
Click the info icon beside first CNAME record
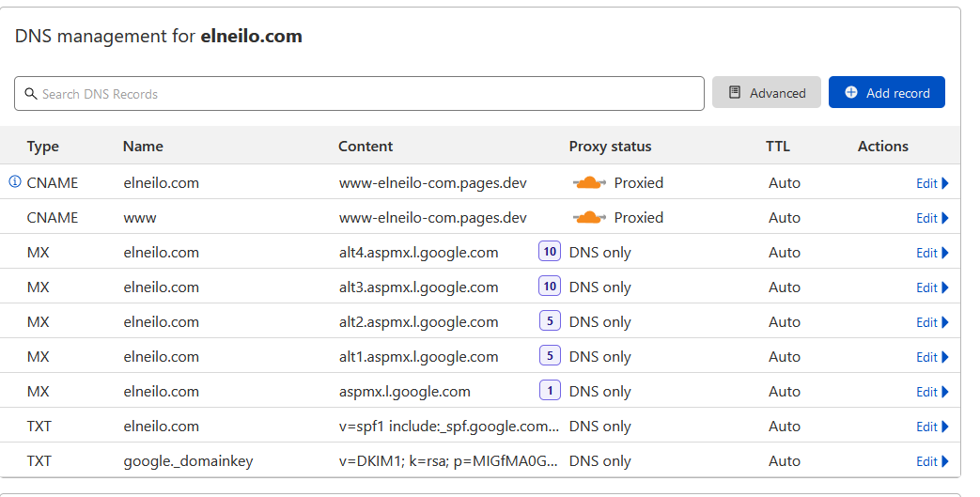pos(14,182)
